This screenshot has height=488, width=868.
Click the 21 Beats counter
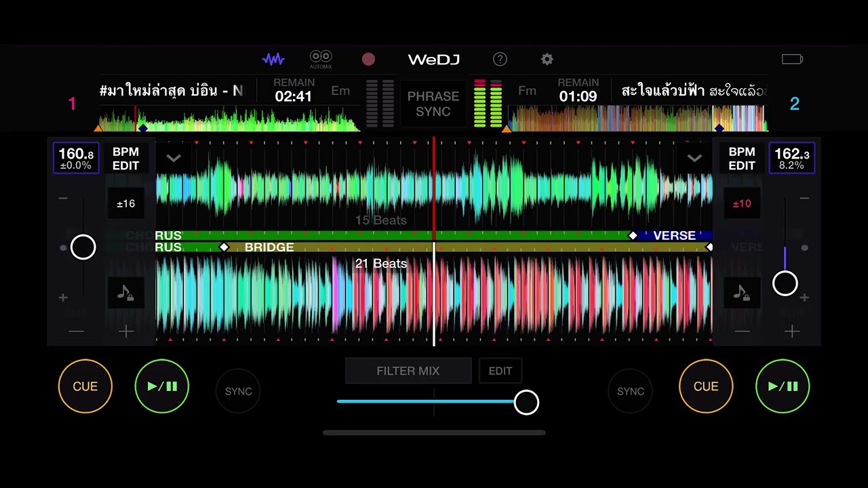(x=381, y=264)
